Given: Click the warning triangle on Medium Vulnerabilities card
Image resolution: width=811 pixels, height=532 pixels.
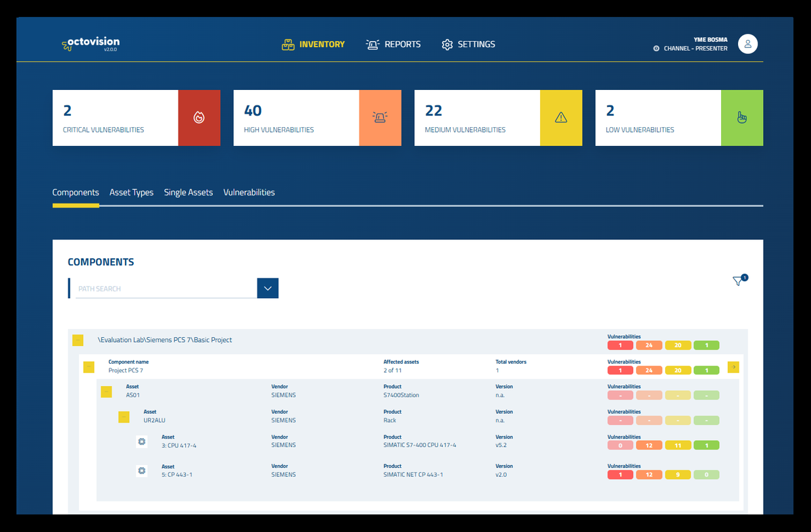Looking at the screenshot, I should [x=561, y=117].
